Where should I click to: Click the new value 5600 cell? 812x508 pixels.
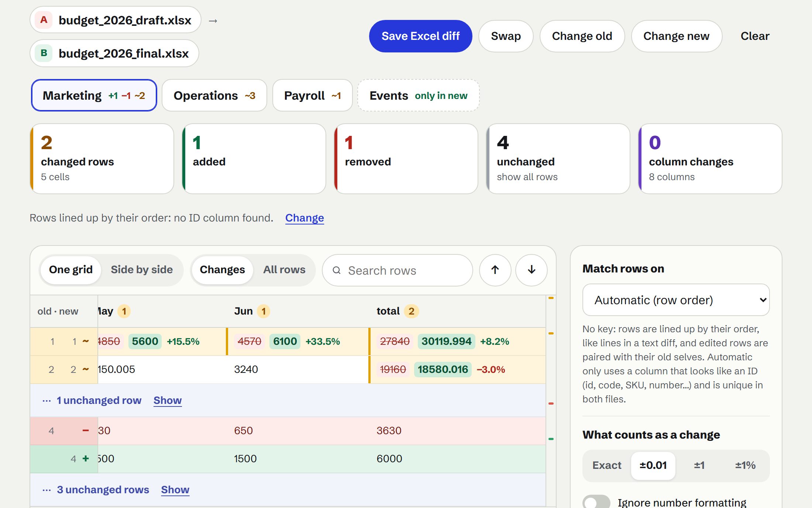(x=145, y=341)
